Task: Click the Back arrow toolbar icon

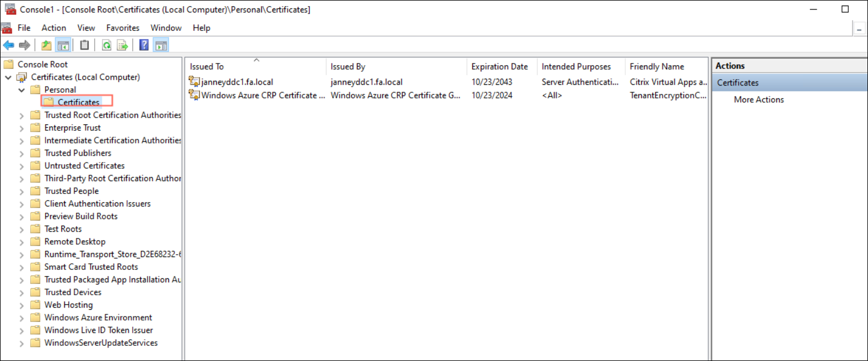Action: [8, 46]
